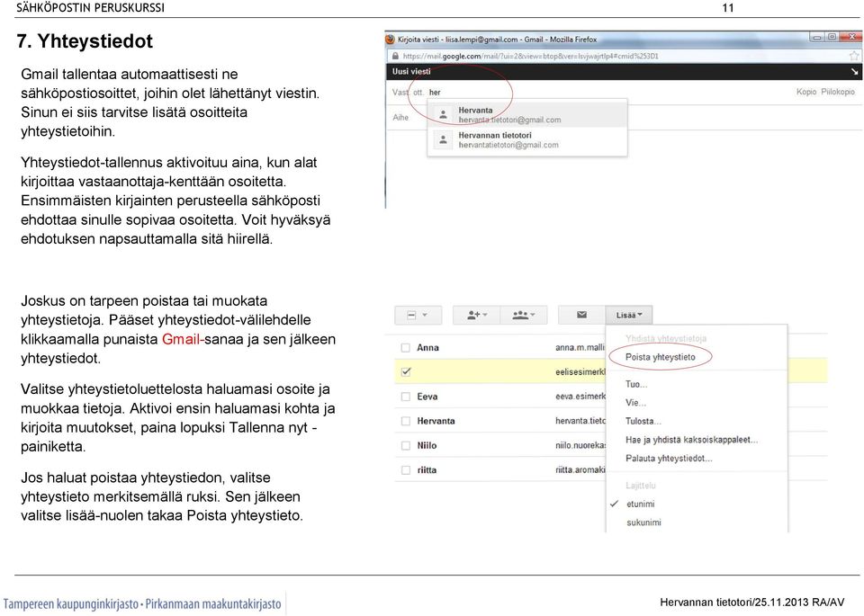Choose Hae ja yhdistä kaksoiskappaleet...
864x616 pixels.
tap(691, 440)
